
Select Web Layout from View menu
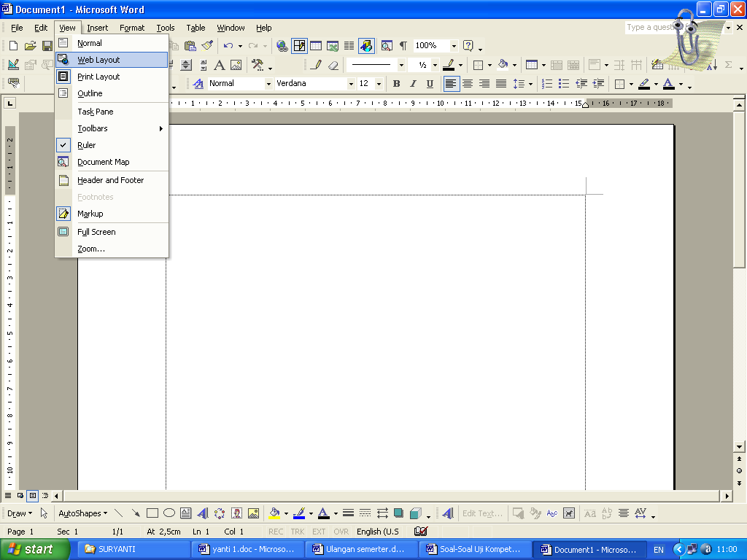coord(112,60)
